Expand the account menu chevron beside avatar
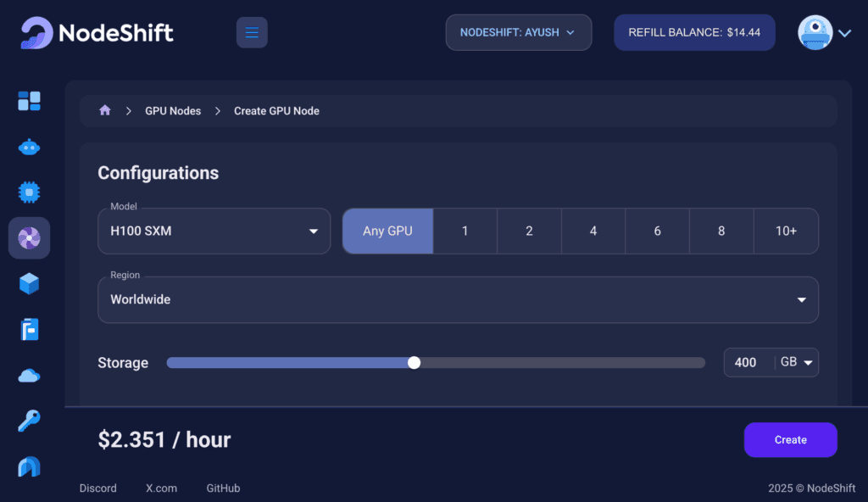868x502 pixels. pos(845,33)
